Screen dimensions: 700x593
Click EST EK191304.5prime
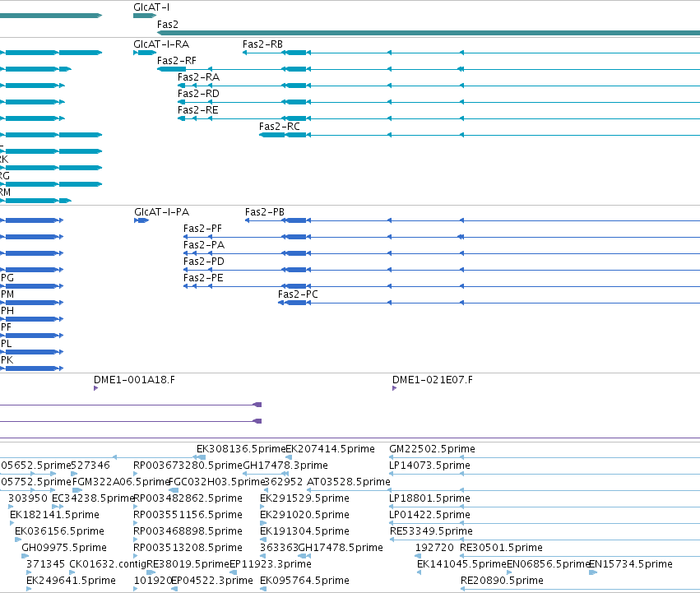tap(304, 532)
